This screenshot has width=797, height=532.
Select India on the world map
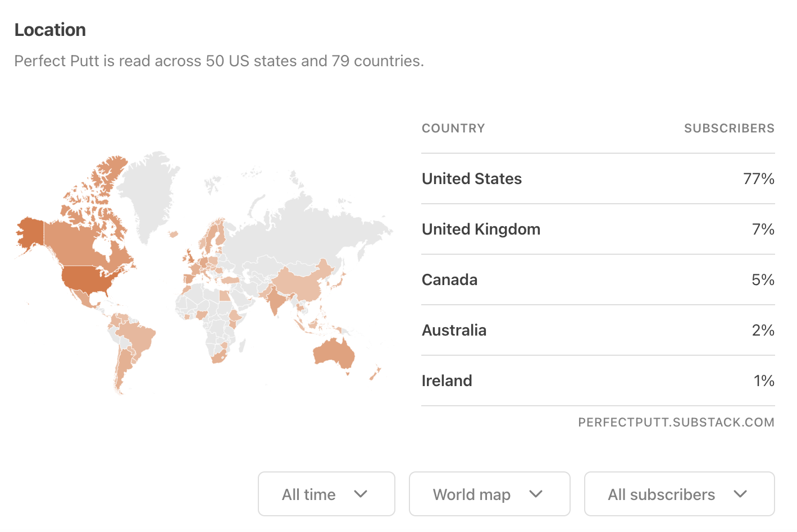point(275,301)
